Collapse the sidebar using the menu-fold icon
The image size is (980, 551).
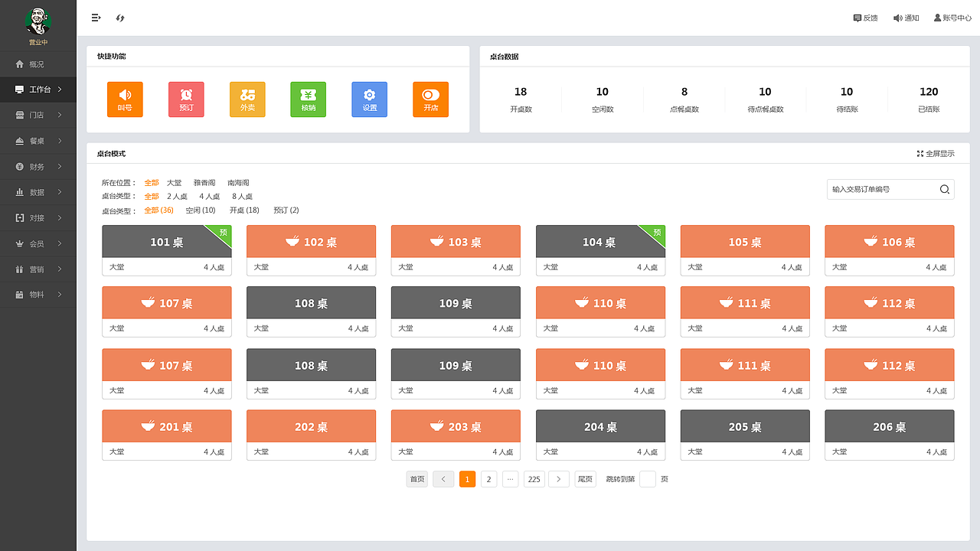96,18
